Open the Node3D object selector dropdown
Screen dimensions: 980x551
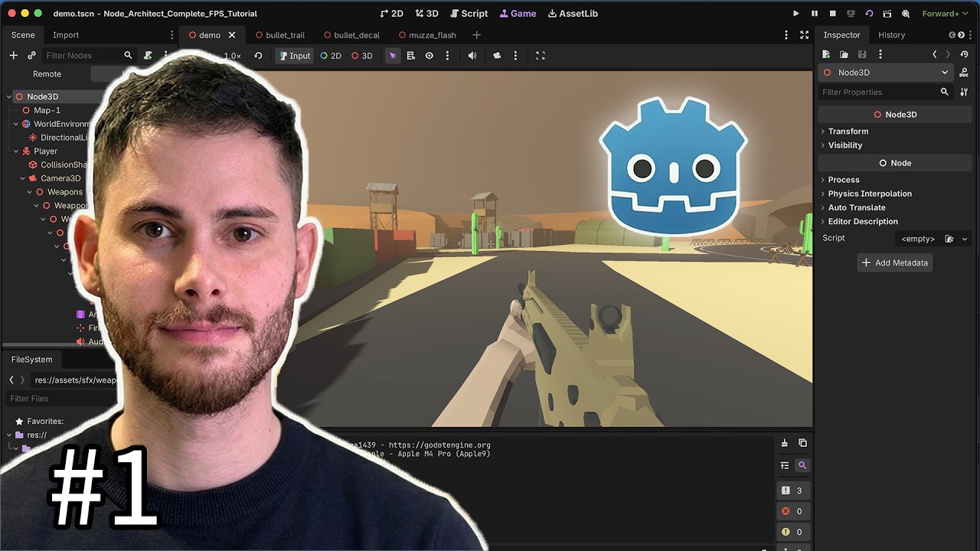pyautogui.click(x=886, y=73)
